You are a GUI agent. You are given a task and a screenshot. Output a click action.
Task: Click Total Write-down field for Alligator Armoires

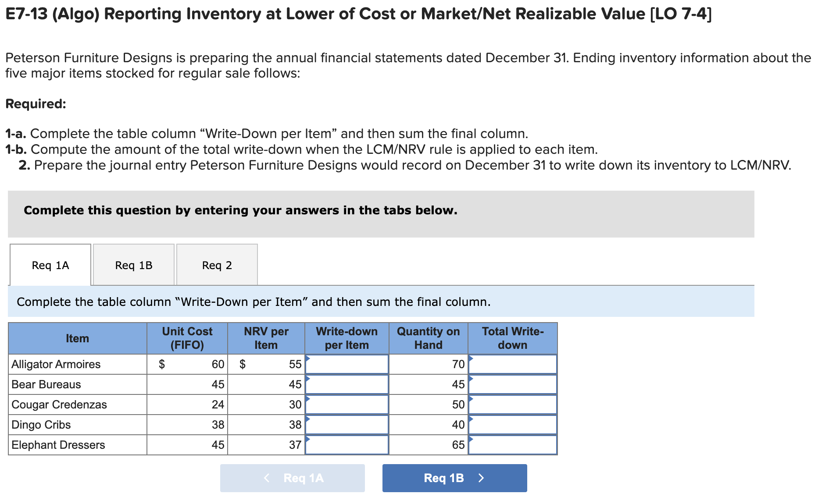(x=512, y=364)
